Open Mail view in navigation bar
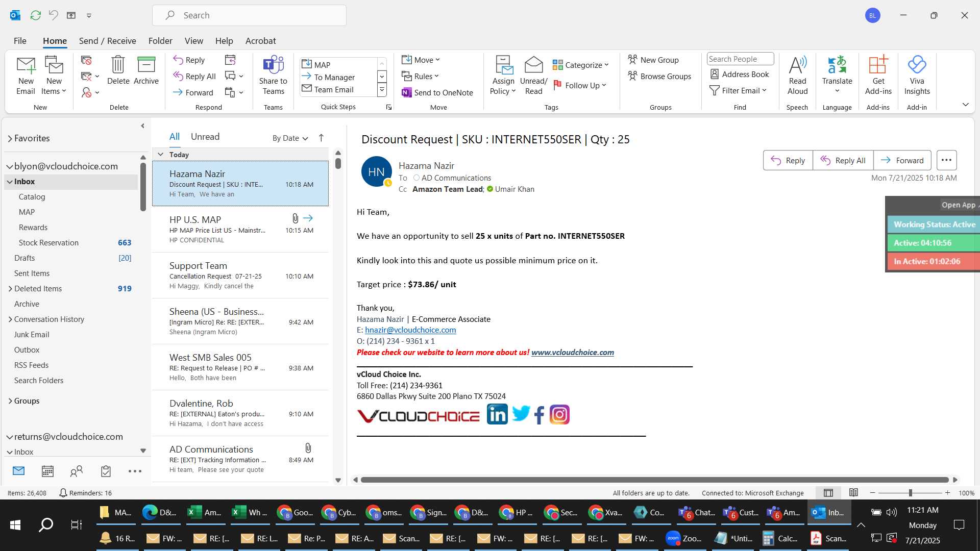Viewport: 980px width, 551px height. click(18, 471)
